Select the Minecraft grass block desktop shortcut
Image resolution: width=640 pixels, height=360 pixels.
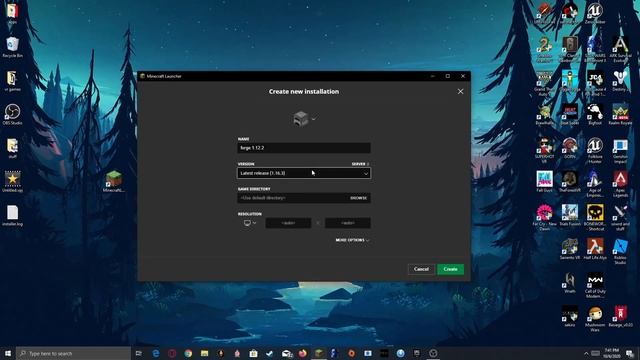coord(113,181)
